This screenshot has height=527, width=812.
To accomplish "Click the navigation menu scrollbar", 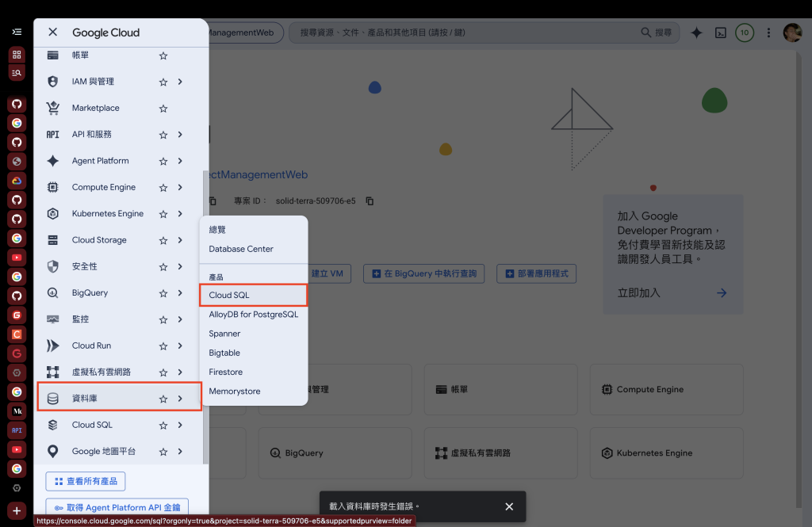I will (x=205, y=317).
